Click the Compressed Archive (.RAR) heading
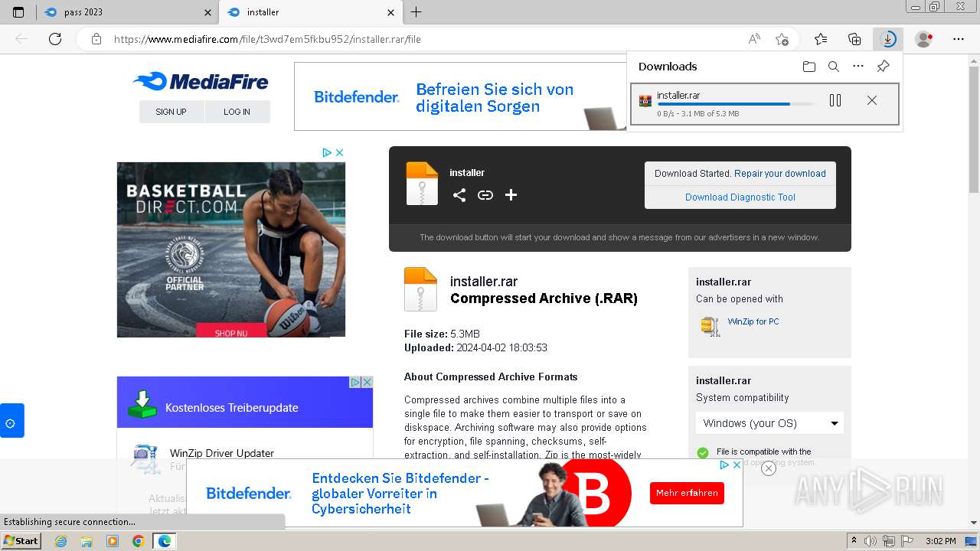This screenshot has width=980, height=551. click(x=544, y=298)
